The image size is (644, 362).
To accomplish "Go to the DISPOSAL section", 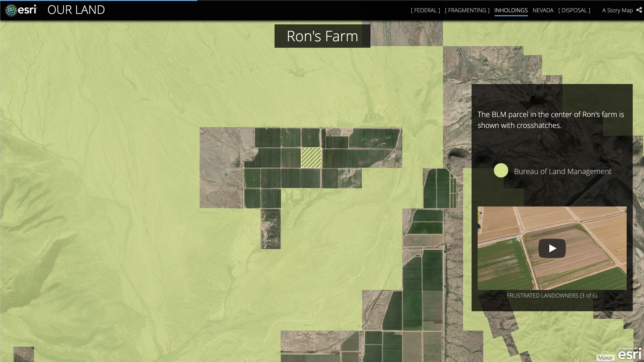I will point(574,10).
